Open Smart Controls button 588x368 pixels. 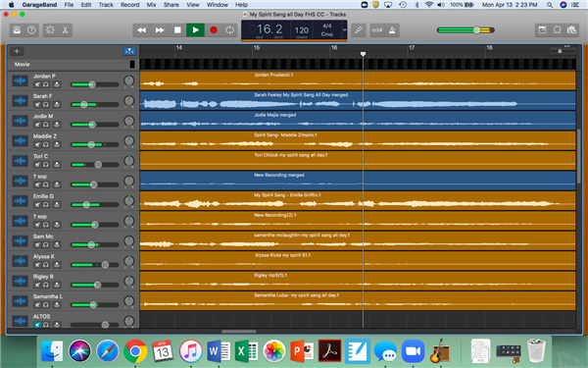coord(50,30)
